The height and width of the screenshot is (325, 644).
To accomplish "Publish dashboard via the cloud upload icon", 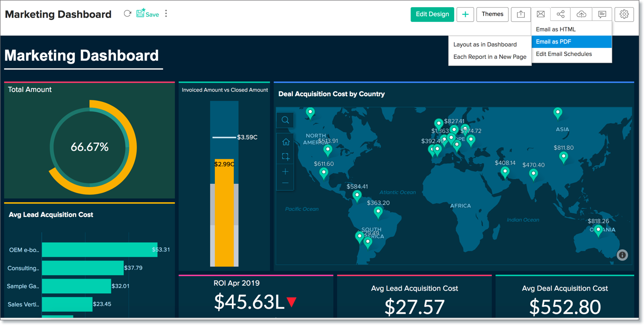I will tap(581, 14).
